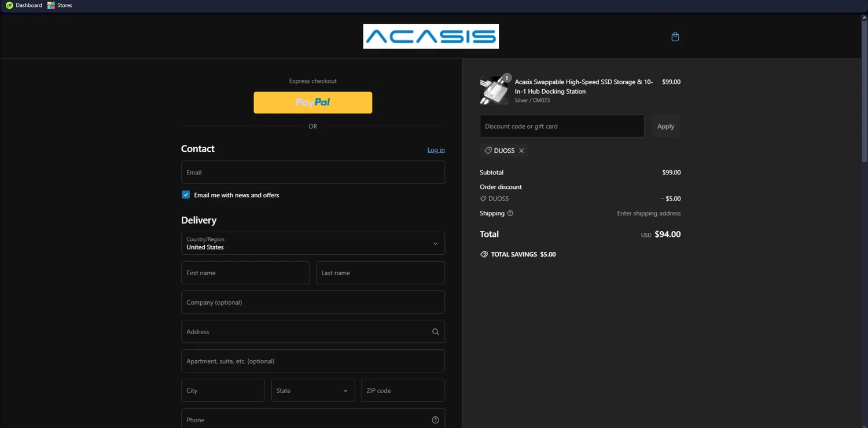Click the First name field
868x428 pixels.
tap(245, 273)
